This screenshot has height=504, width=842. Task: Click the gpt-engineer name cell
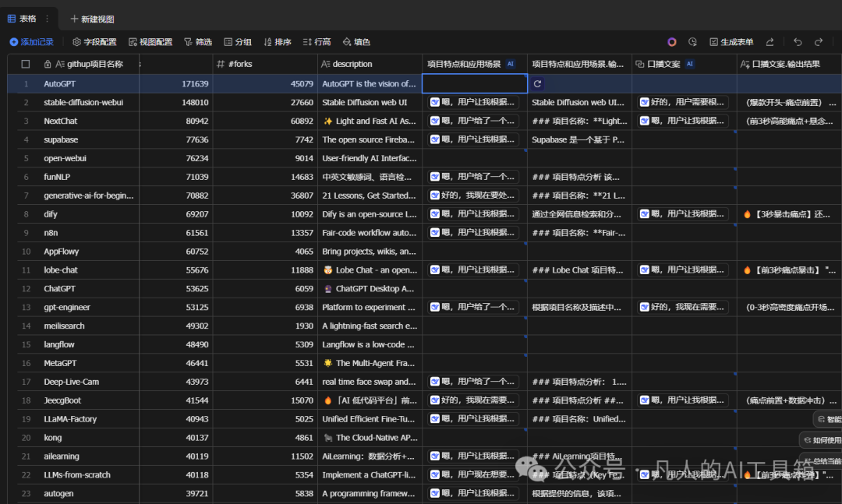coord(88,307)
